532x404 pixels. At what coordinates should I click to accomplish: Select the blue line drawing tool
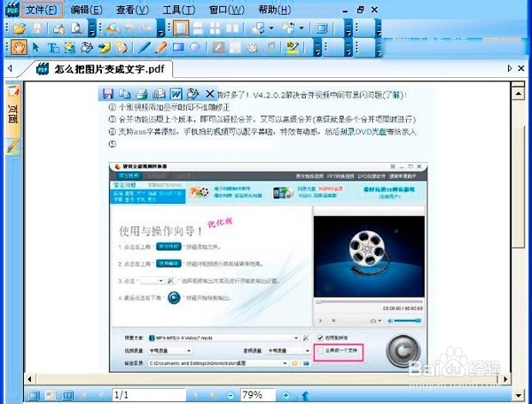(x=144, y=48)
